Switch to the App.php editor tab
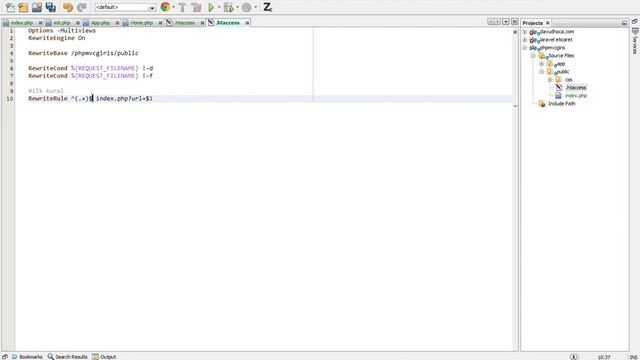Image resolution: width=640 pixels, height=360 pixels. click(x=100, y=23)
